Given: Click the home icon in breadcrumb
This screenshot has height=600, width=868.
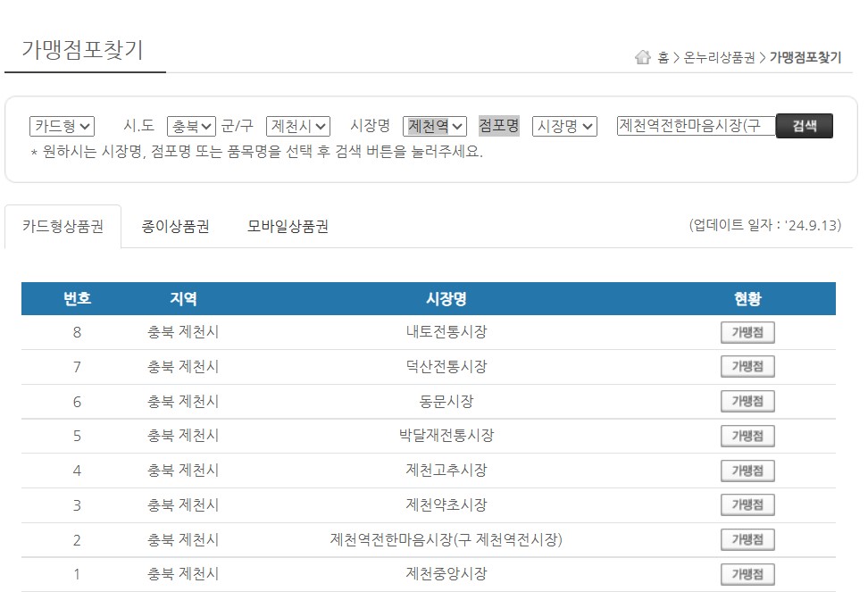Looking at the screenshot, I should [643, 57].
